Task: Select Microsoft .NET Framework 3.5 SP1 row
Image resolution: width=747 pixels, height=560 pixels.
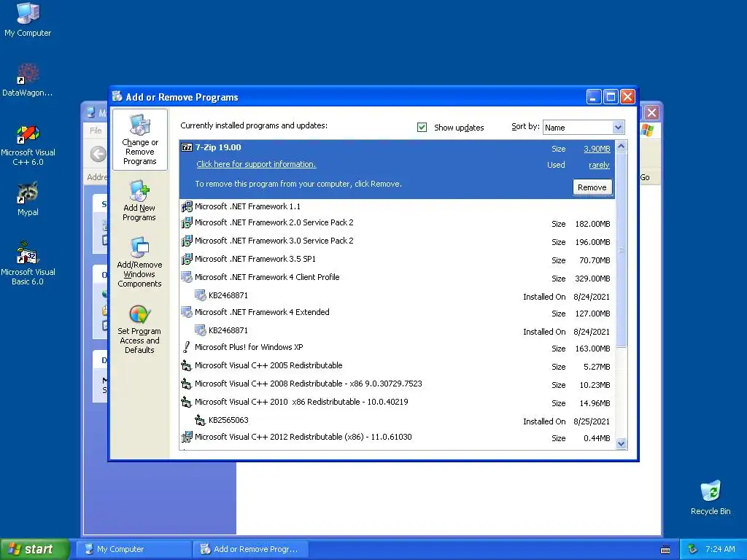Action: pos(398,260)
